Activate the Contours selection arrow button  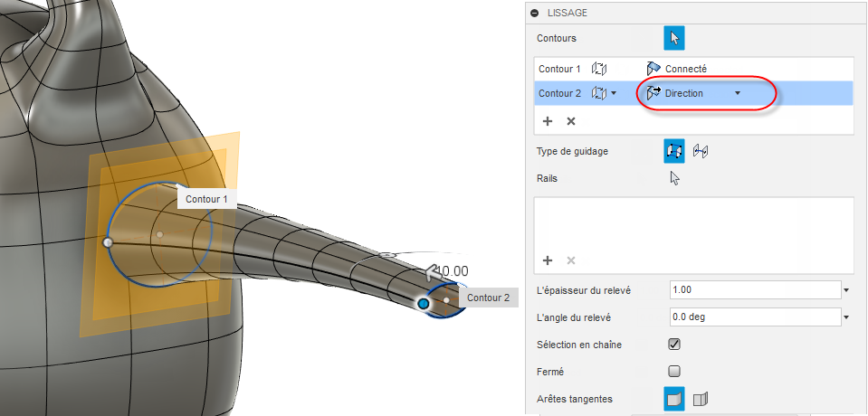click(674, 38)
